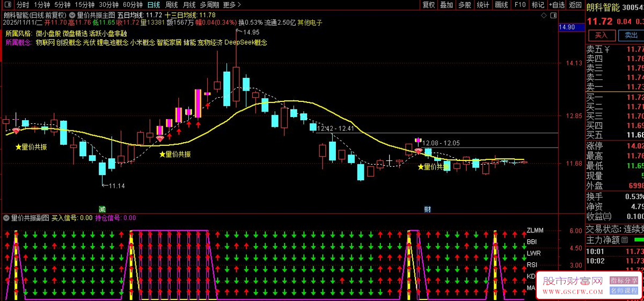This screenshot has width=644, height=301.
Task: Open the 统计 statistics tool
Action: (x=483, y=5)
